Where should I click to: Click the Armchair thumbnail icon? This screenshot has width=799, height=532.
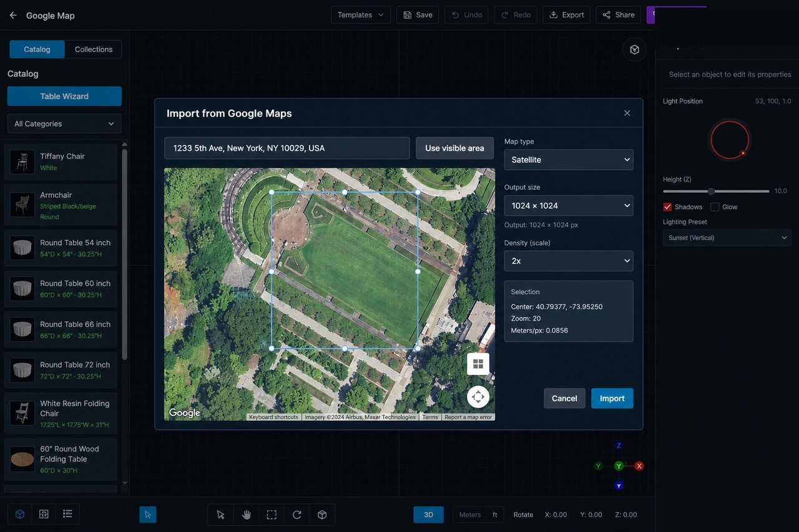click(x=22, y=205)
